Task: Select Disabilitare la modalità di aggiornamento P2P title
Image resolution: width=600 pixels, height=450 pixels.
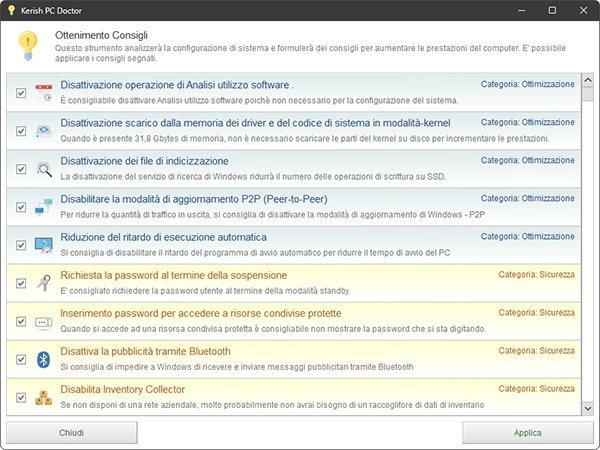Action: tap(194, 199)
